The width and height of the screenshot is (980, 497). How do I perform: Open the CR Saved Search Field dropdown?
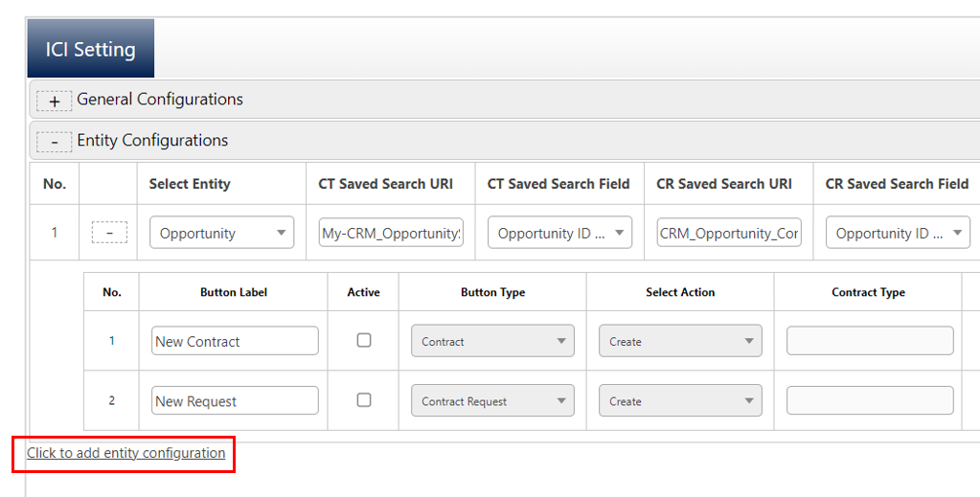[x=898, y=233]
